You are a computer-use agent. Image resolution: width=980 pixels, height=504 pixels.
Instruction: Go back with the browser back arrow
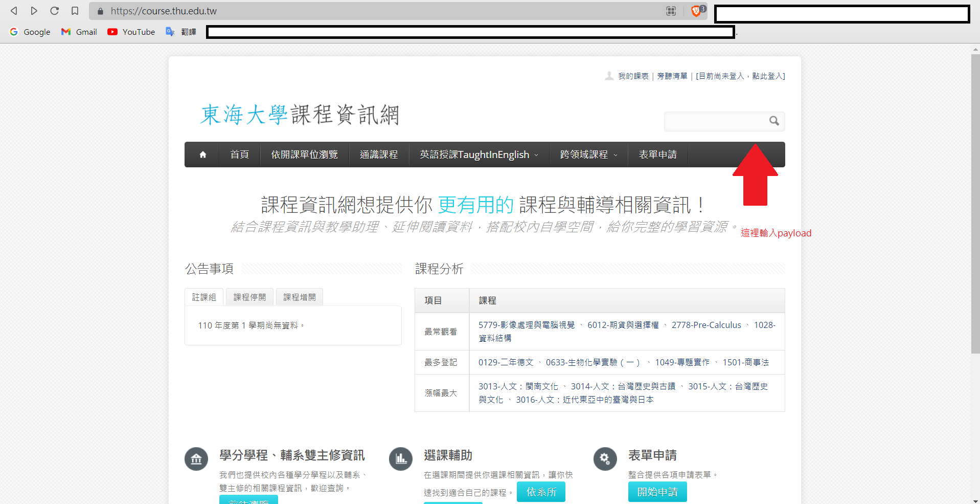click(14, 11)
